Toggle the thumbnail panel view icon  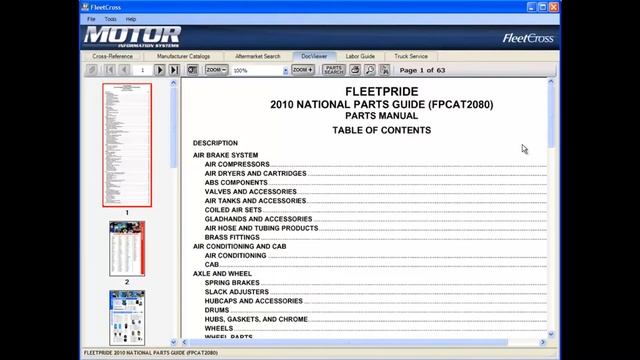pyautogui.click(x=192, y=70)
